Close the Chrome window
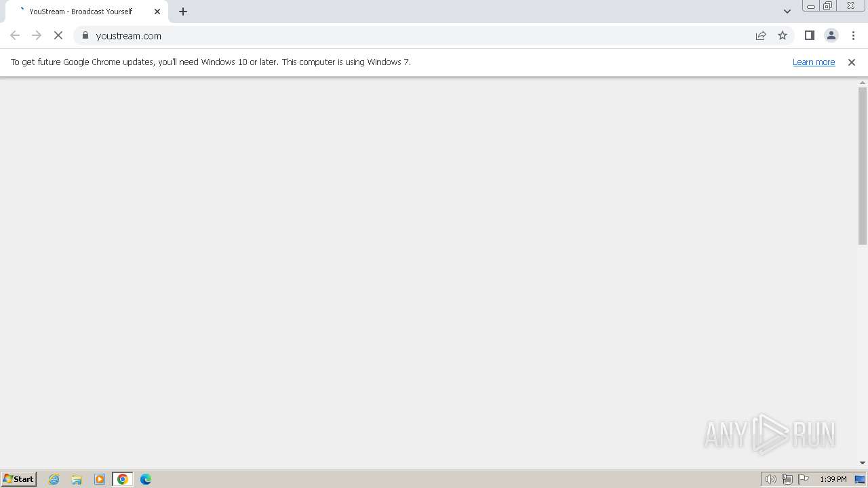 850,6
